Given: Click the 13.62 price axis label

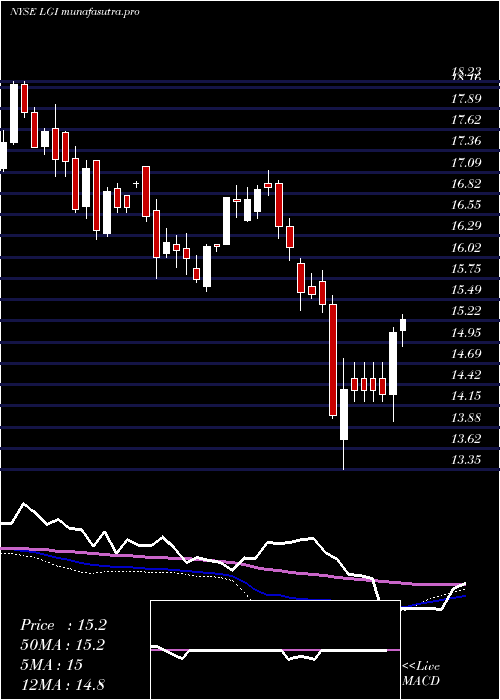Looking at the screenshot, I should pos(466,439).
